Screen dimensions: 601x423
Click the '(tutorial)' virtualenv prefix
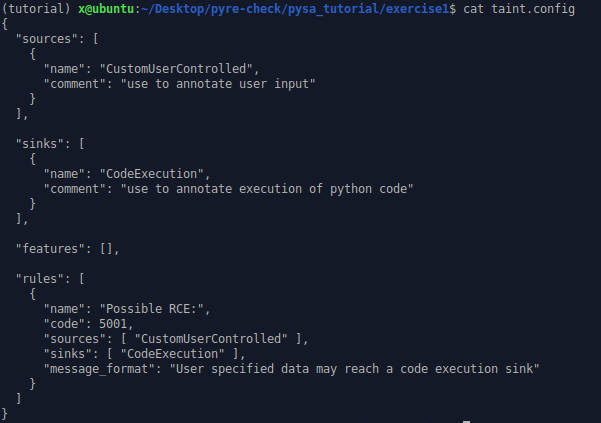point(36,8)
